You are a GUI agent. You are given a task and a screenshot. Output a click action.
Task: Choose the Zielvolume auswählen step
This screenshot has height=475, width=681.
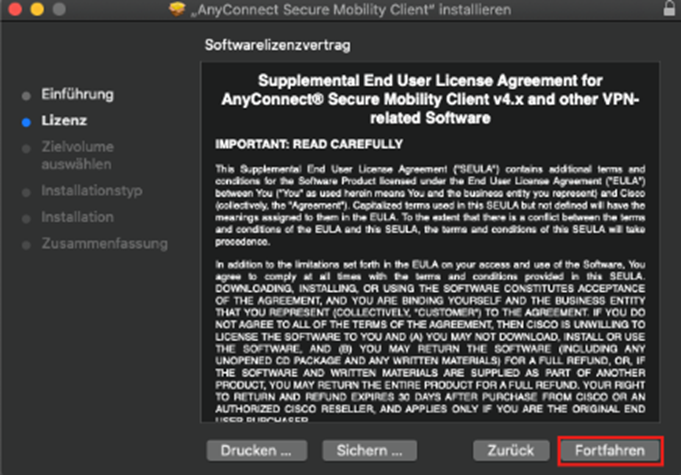76,155
